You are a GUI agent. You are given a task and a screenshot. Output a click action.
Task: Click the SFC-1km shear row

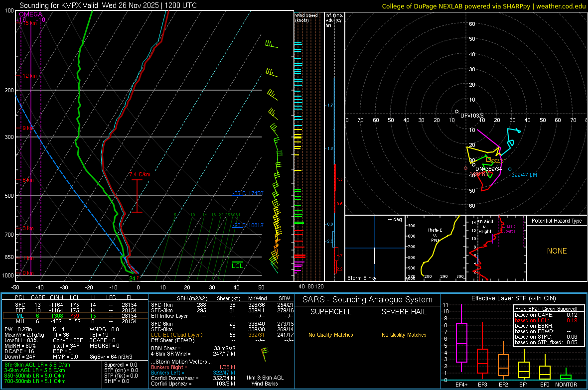pyautogui.click(x=222, y=305)
